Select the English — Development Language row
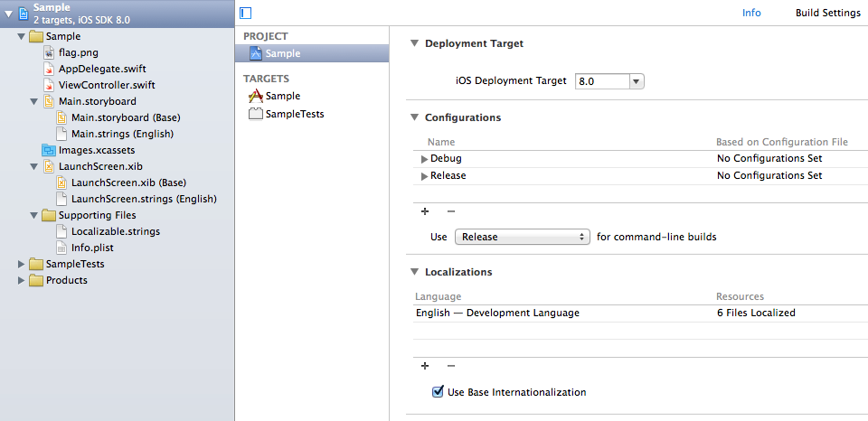This screenshot has width=868, height=421. (640, 313)
